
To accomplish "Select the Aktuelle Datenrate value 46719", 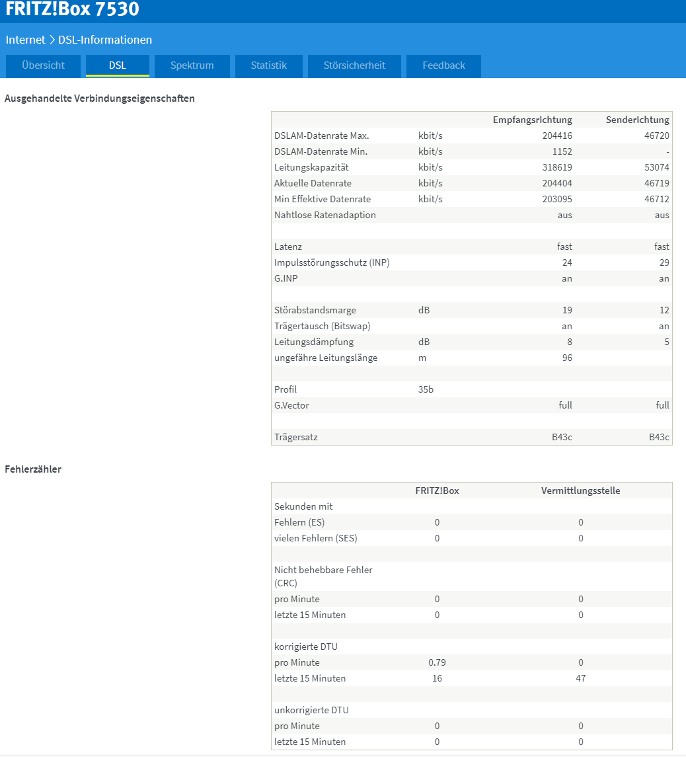I will pyautogui.click(x=656, y=184).
